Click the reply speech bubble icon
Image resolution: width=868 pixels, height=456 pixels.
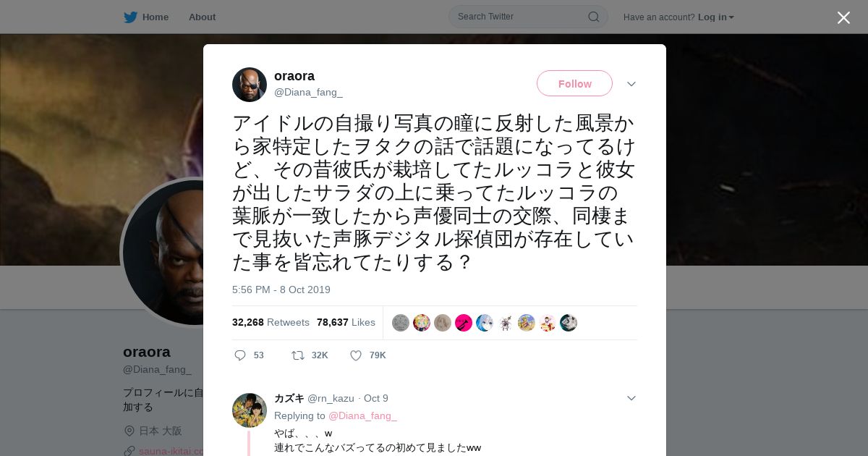(x=240, y=355)
